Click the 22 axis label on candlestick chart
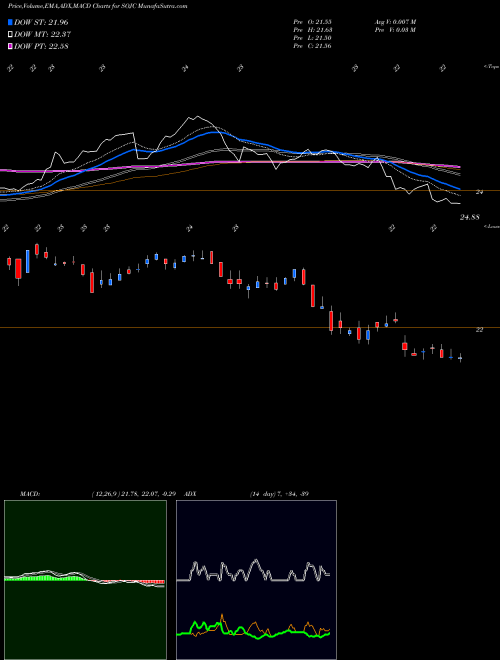The height and width of the screenshot is (660, 500). [479, 330]
